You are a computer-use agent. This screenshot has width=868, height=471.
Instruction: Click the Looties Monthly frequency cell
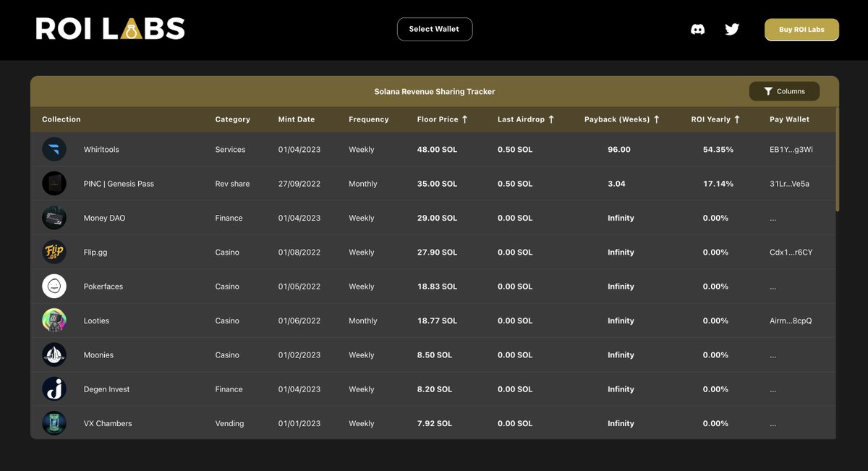point(362,321)
